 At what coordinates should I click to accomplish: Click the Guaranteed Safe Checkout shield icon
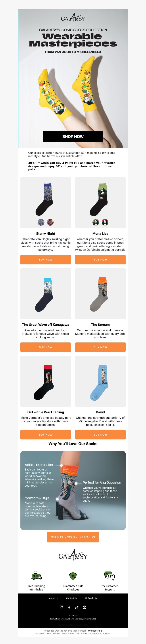73,576
